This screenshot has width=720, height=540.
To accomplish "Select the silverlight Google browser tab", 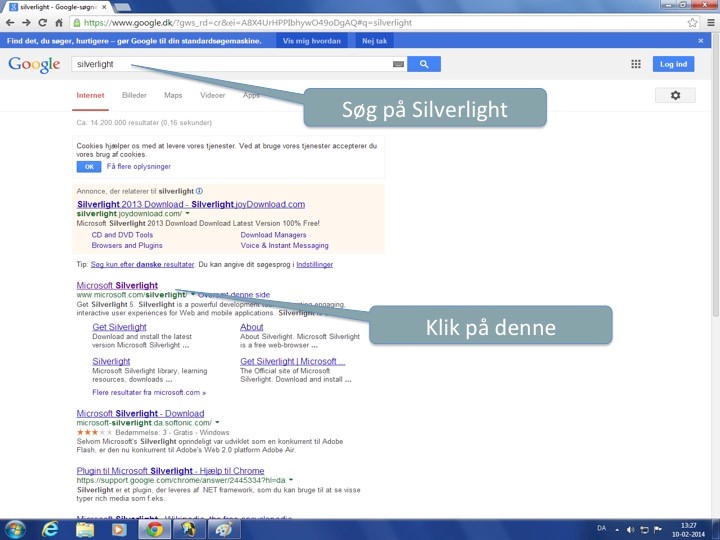I will 58,7.
